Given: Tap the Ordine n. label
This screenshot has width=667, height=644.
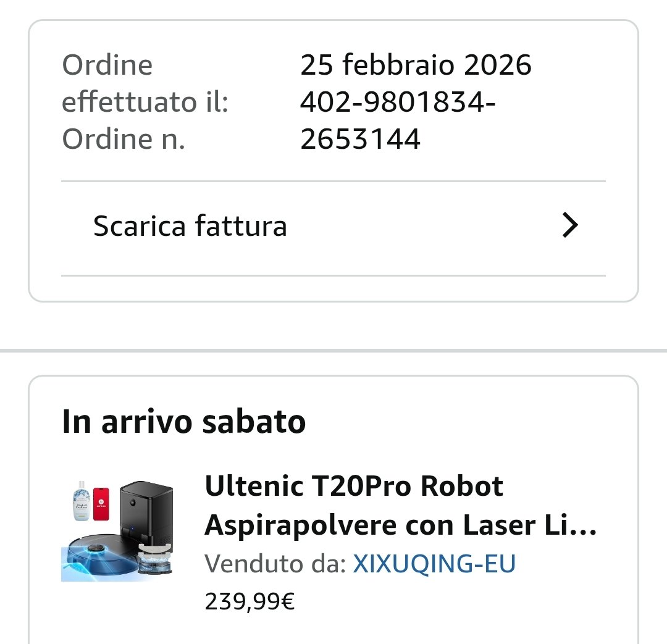Looking at the screenshot, I should tap(124, 139).
